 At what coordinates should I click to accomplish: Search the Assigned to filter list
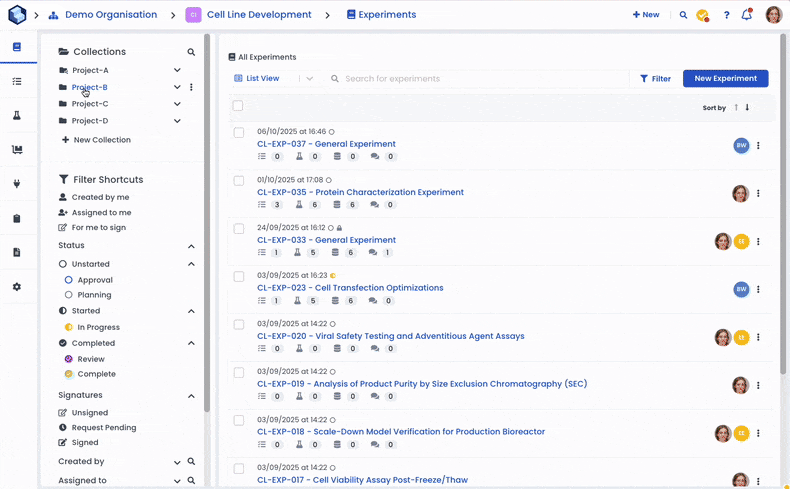(191, 480)
